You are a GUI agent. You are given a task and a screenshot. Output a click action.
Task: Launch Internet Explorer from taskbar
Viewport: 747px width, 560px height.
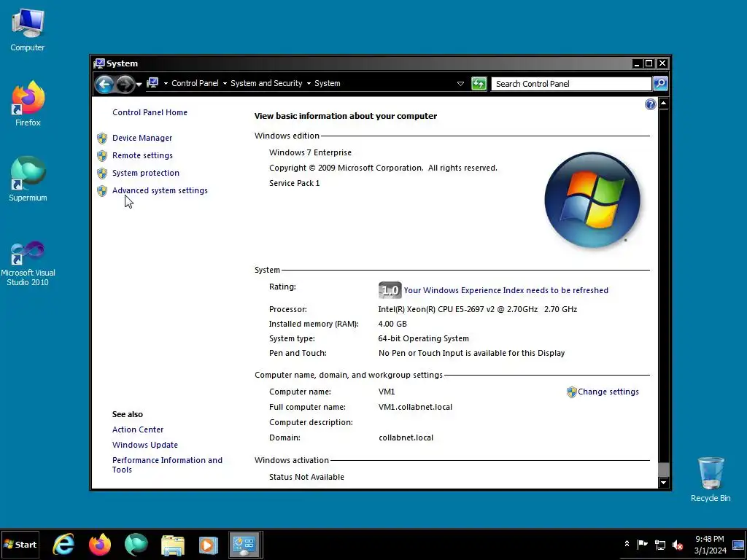63,544
